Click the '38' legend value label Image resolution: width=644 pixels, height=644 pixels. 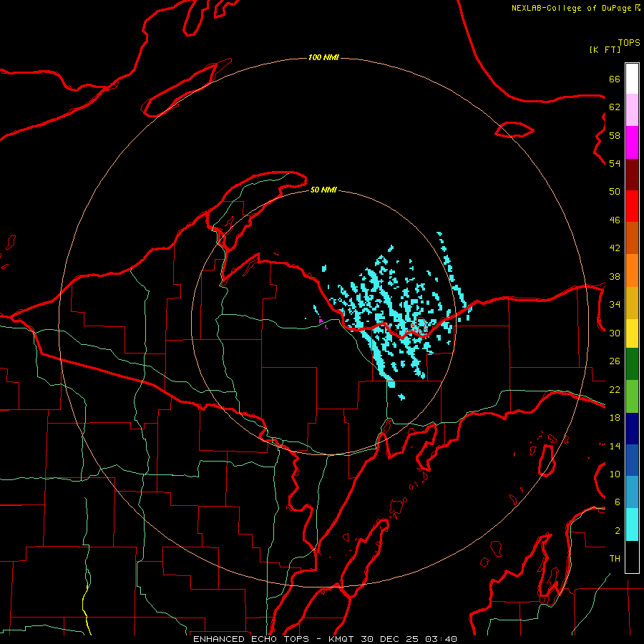pos(615,276)
